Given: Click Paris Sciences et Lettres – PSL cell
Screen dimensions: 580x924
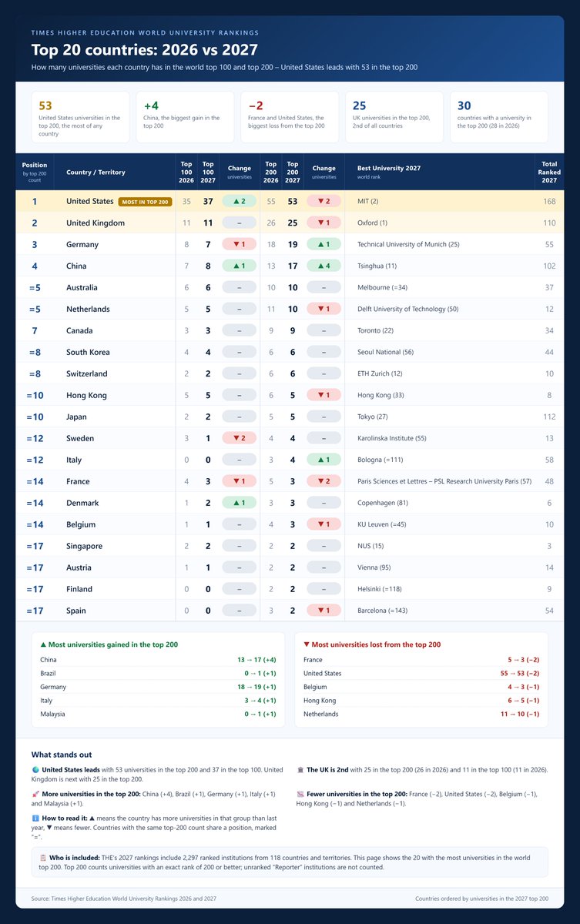Looking at the screenshot, I should pyautogui.click(x=444, y=481).
